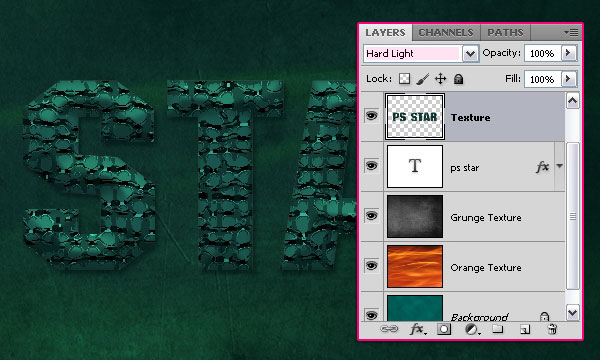The height and width of the screenshot is (360, 600).
Task: Hide the ps star text layer
Action: pyautogui.click(x=371, y=165)
